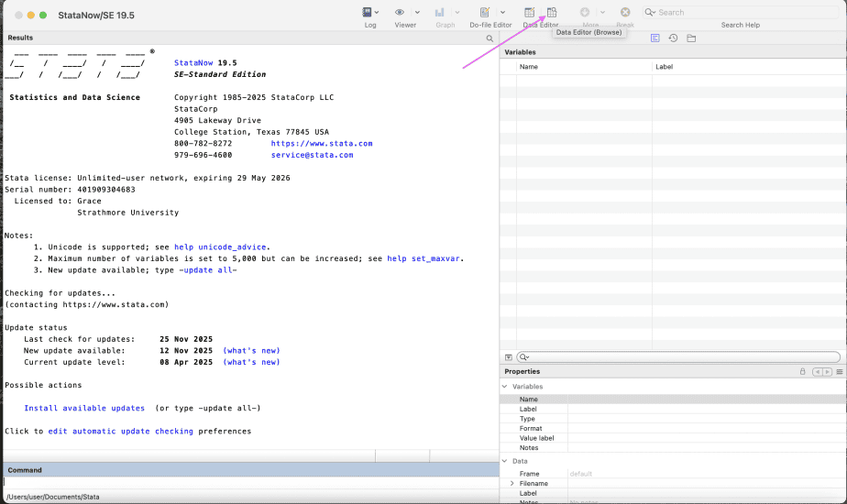Expand the Filename property row
847x504 pixels.
click(512, 484)
